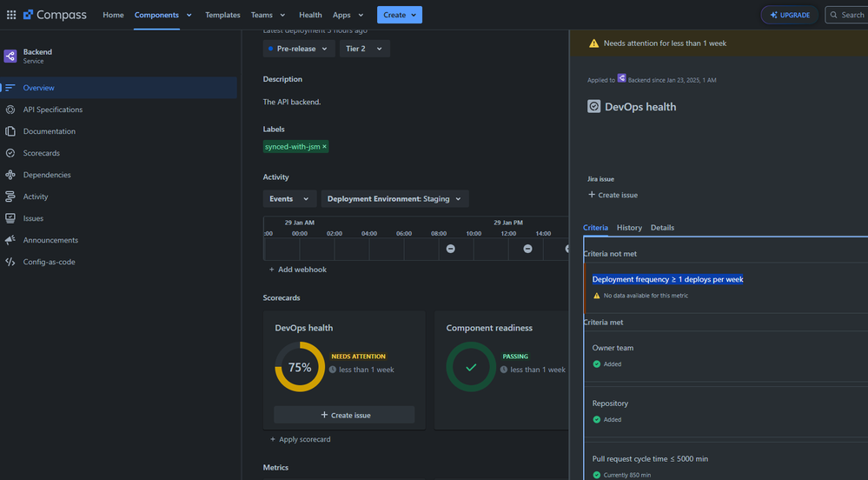Click the clock icon in Component readiness card
868x480 pixels.
tap(504, 370)
